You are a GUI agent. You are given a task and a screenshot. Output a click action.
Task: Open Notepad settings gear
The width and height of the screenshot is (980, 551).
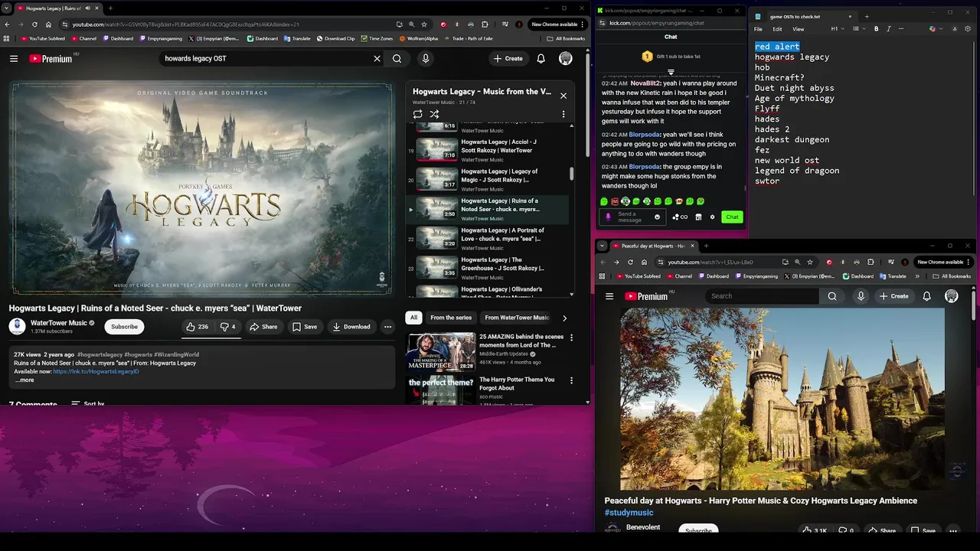coord(969,29)
